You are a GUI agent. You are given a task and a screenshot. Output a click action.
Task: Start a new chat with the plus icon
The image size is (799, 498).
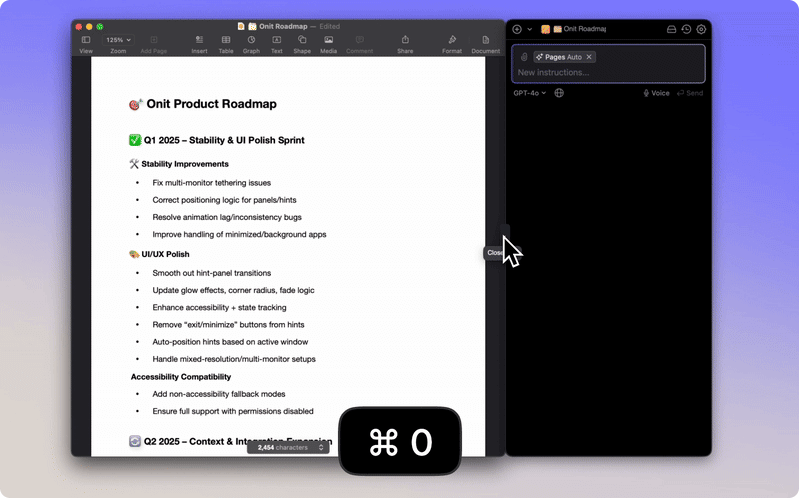coord(517,29)
